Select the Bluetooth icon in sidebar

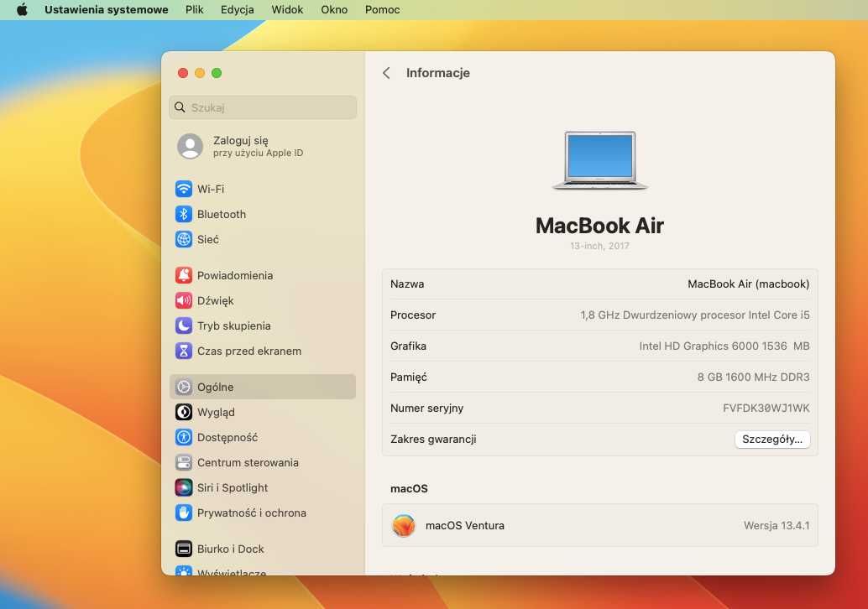pos(184,214)
